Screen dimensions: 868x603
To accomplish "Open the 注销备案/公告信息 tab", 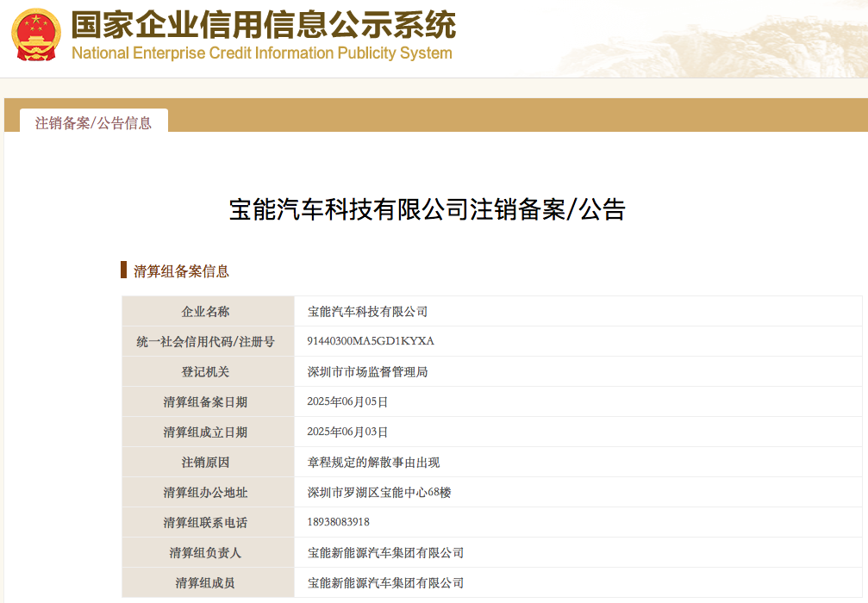I will (94, 123).
